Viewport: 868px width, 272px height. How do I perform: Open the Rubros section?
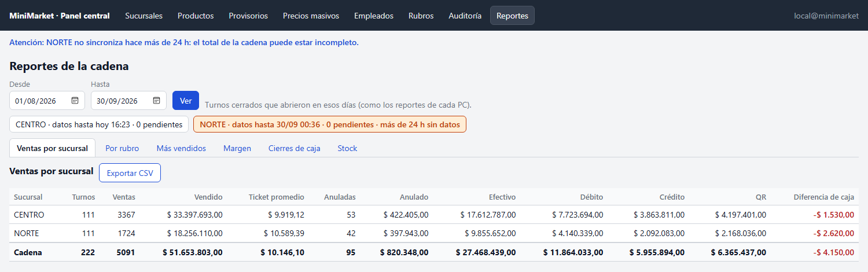(x=421, y=16)
